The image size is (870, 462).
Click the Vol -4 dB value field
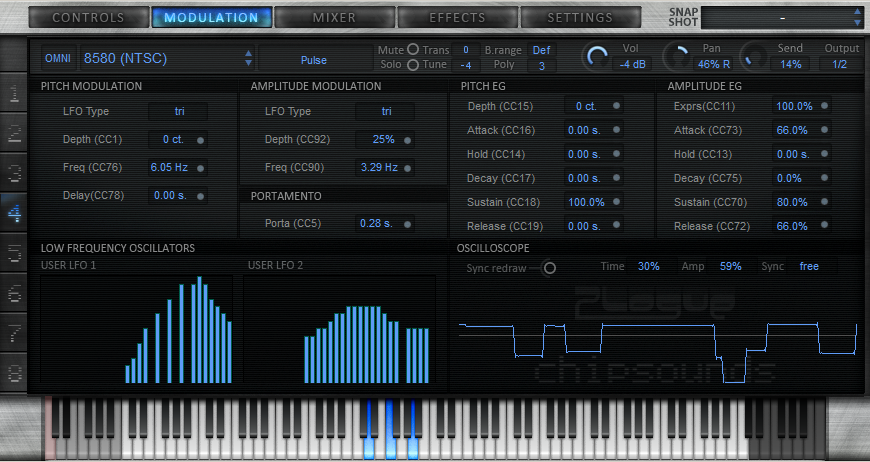click(x=632, y=64)
